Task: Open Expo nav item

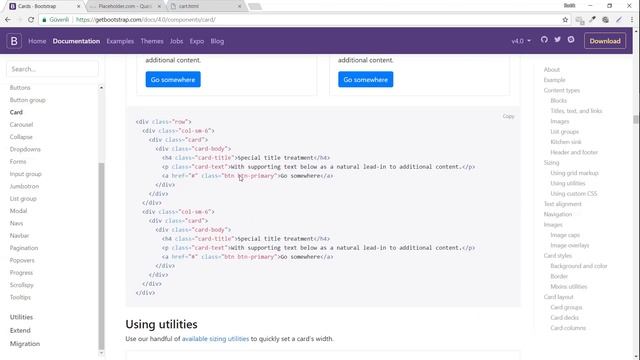Action: (197, 41)
